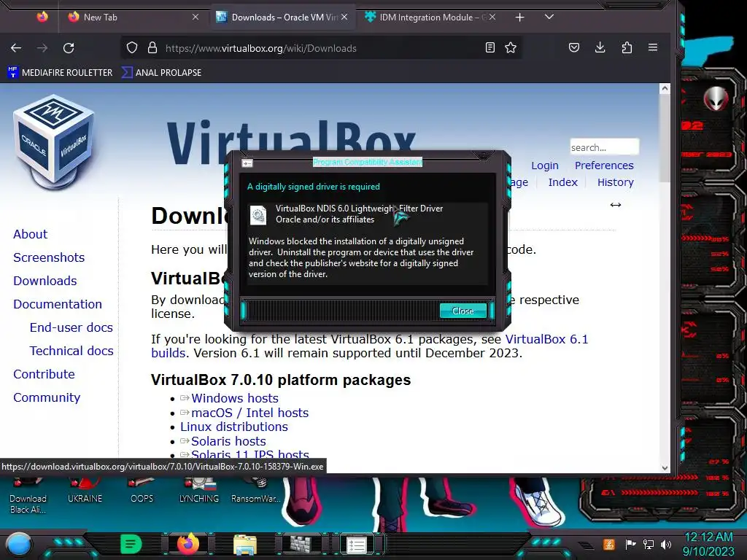Image resolution: width=747 pixels, height=560 pixels.
Task: Open the OOPS desktop icon
Action: click(142, 491)
